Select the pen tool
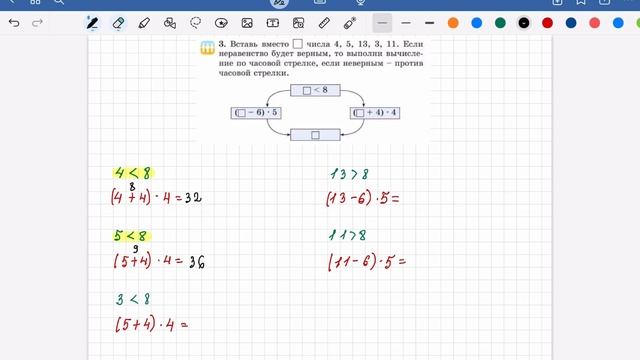 click(x=92, y=23)
